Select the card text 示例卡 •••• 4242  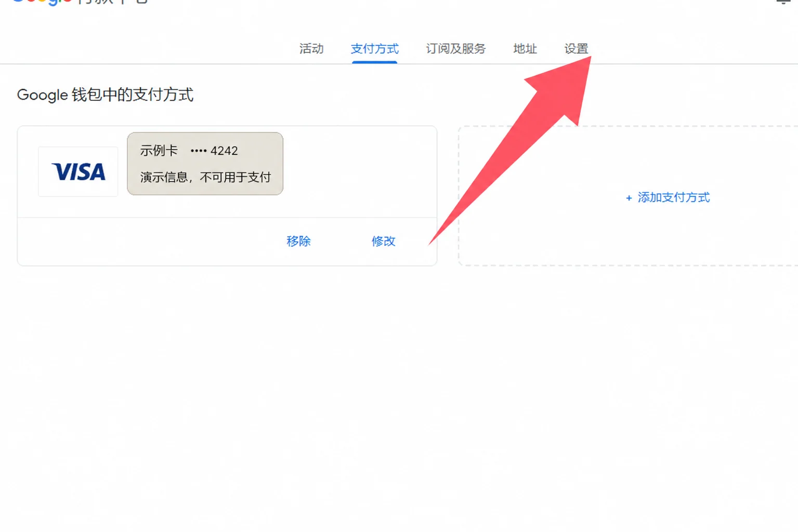189,151
